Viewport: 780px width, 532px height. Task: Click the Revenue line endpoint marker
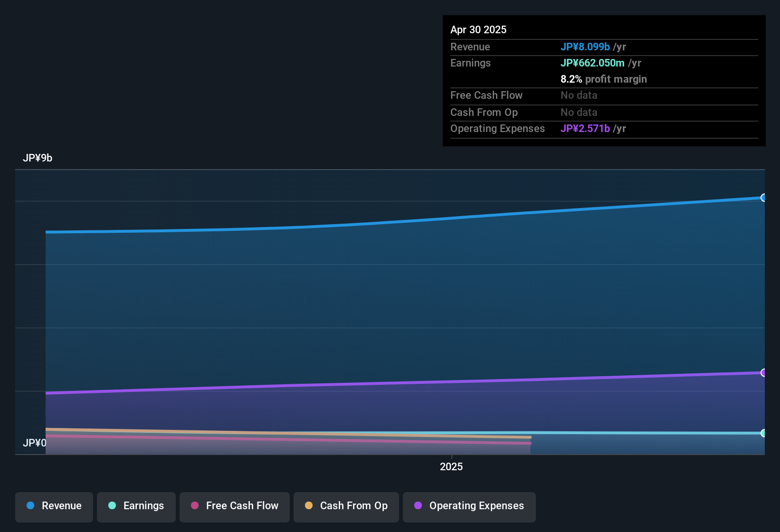pyautogui.click(x=763, y=198)
